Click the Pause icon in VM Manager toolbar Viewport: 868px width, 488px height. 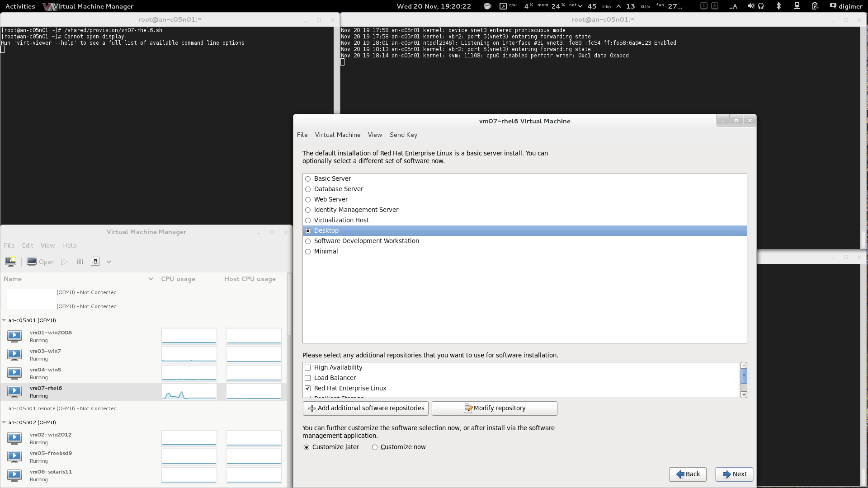(80, 262)
